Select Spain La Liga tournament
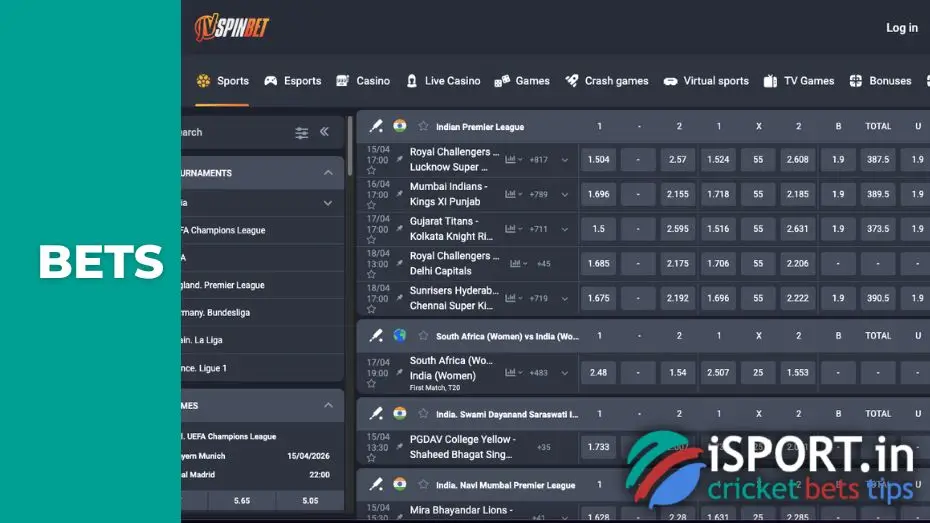 [x=263, y=340]
